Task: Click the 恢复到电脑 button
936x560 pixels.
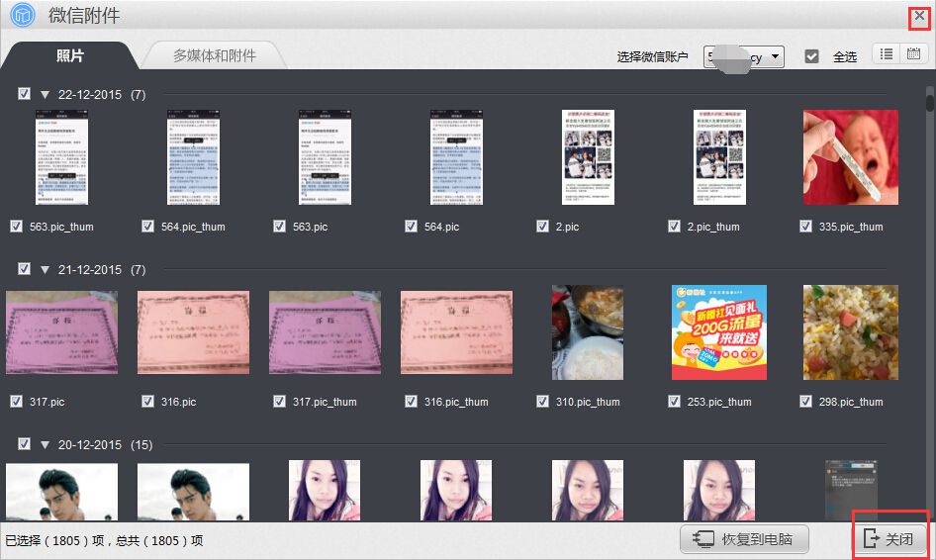Action: coord(744,539)
